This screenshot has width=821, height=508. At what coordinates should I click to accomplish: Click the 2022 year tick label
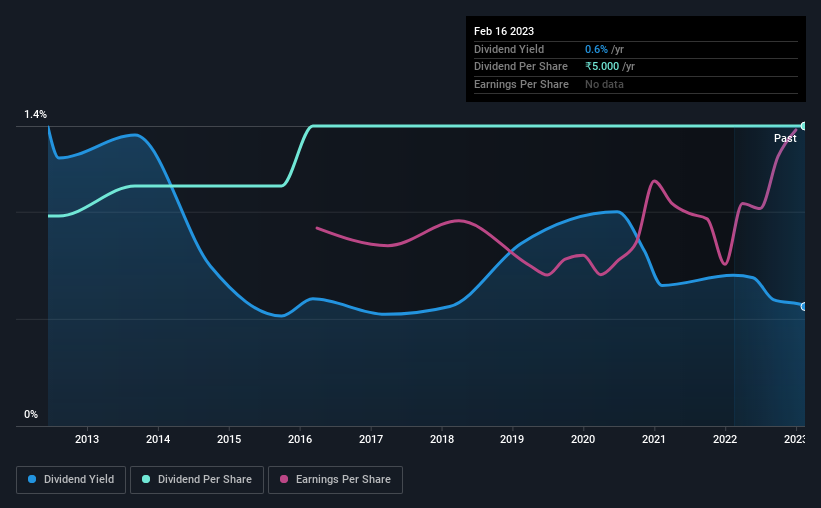(x=725, y=439)
